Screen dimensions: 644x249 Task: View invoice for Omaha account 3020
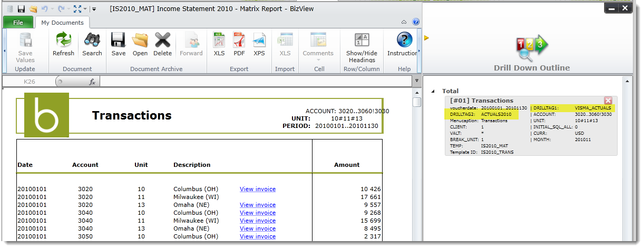[x=258, y=205]
